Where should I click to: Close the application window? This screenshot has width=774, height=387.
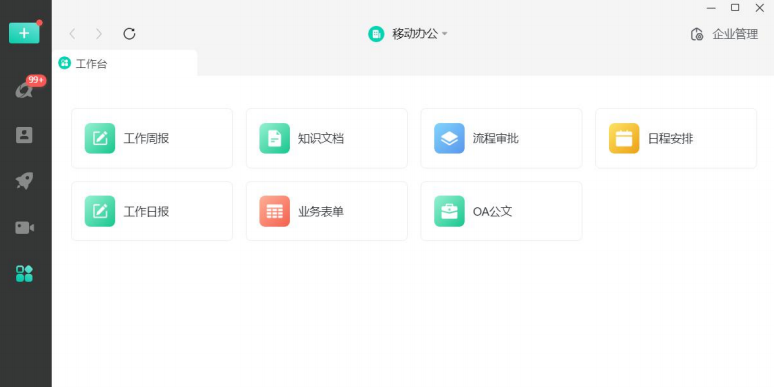pyautogui.click(x=760, y=7)
